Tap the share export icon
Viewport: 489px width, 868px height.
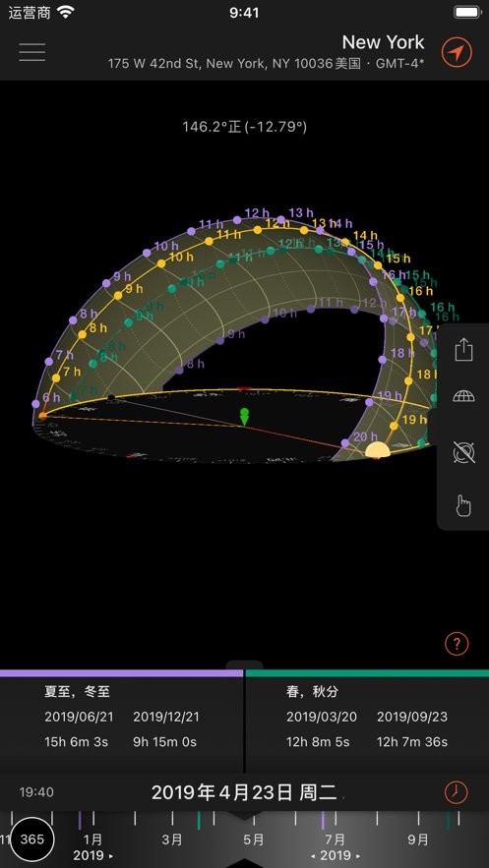(463, 350)
